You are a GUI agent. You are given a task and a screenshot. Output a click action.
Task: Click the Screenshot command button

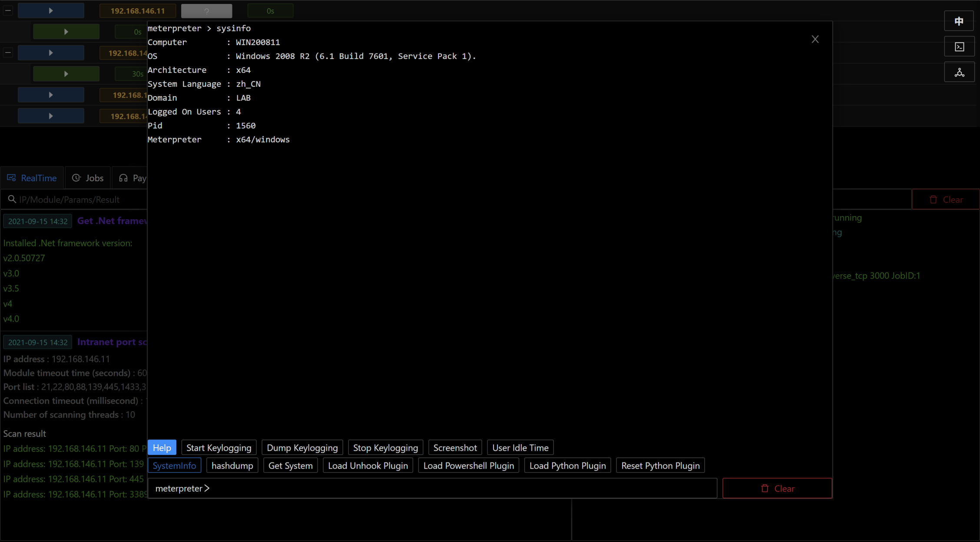(x=455, y=448)
